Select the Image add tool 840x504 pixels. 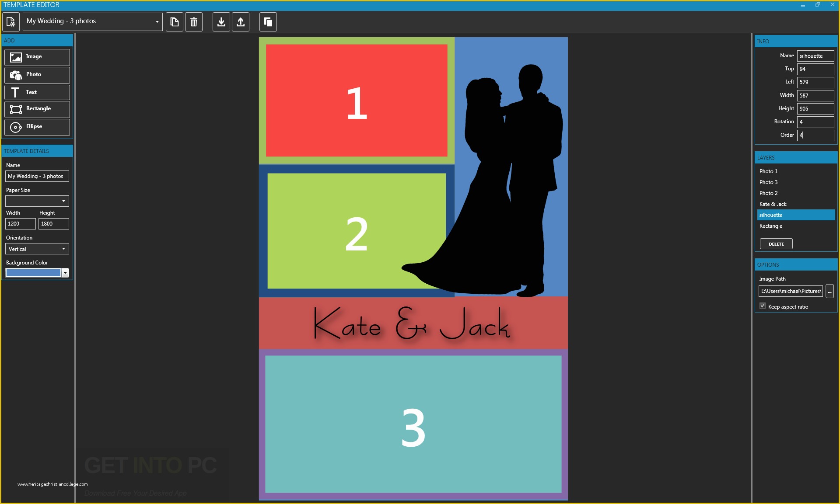click(x=37, y=56)
